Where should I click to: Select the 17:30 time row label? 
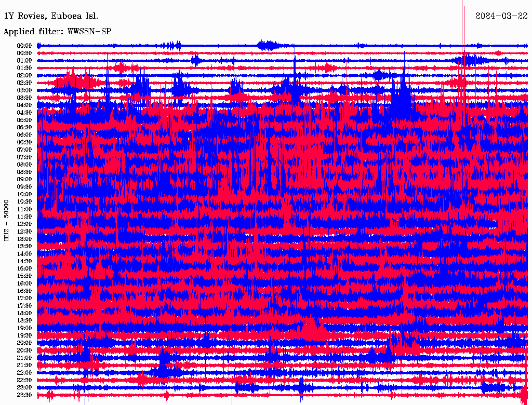(24, 306)
